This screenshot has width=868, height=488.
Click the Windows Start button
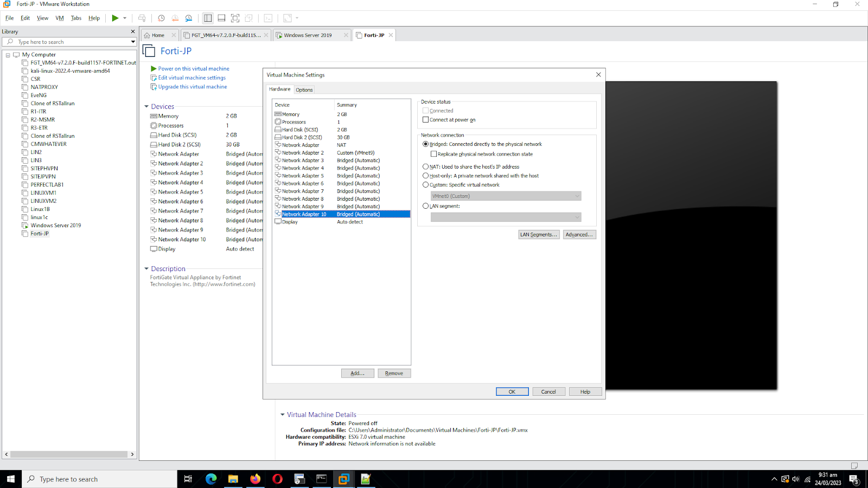tap(10, 479)
